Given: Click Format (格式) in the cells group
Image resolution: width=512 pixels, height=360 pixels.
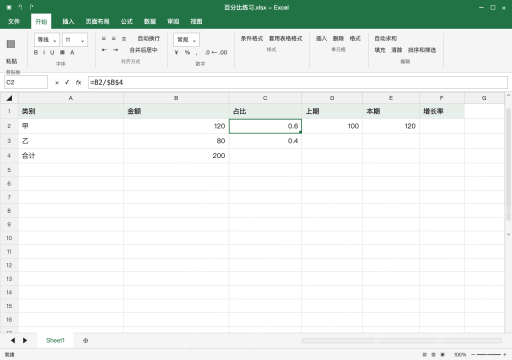Looking at the screenshot, I should click(x=355, y=39).
